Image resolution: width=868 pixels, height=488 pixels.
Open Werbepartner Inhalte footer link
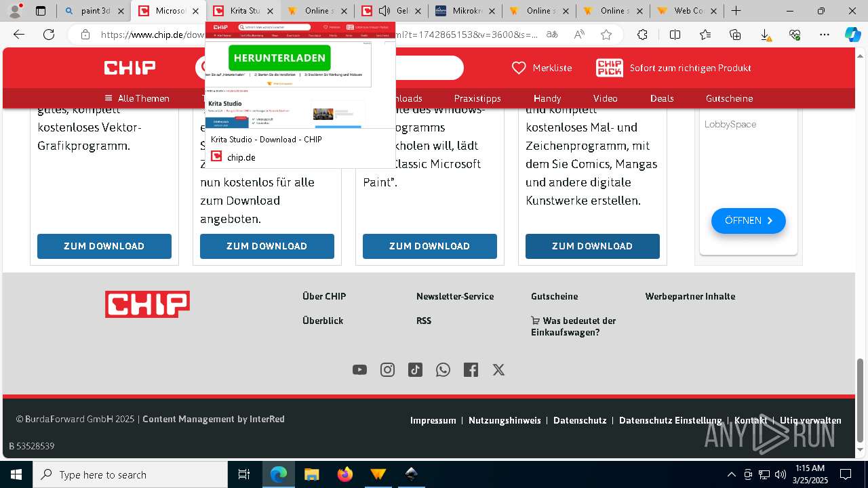tap(690, 296)
